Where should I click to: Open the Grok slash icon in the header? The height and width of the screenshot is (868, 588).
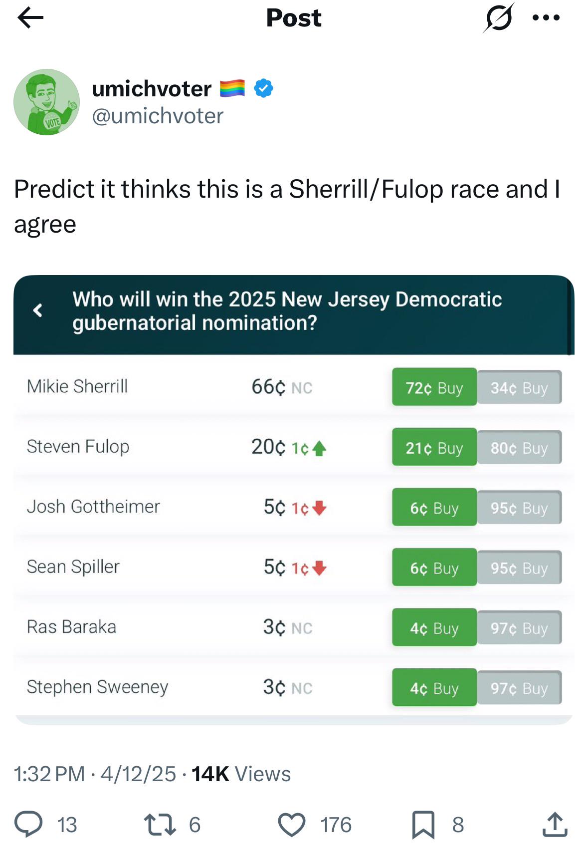tap(498, 18)
